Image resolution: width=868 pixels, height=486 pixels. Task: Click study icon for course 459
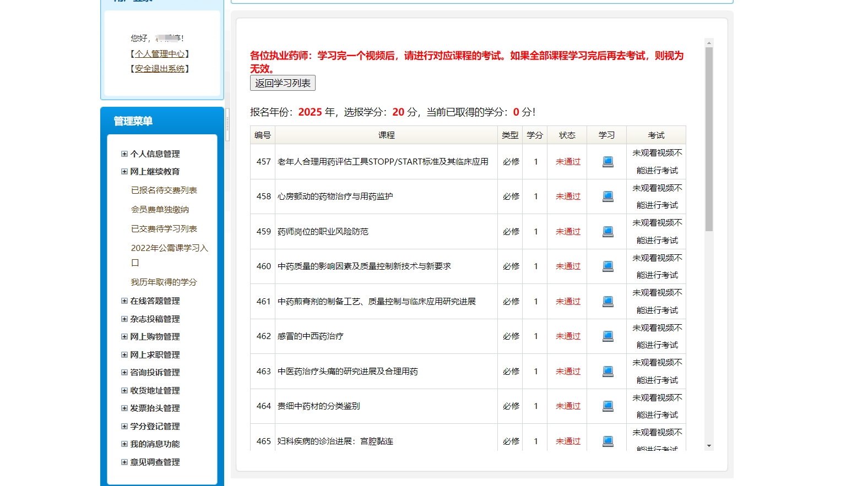607,232
